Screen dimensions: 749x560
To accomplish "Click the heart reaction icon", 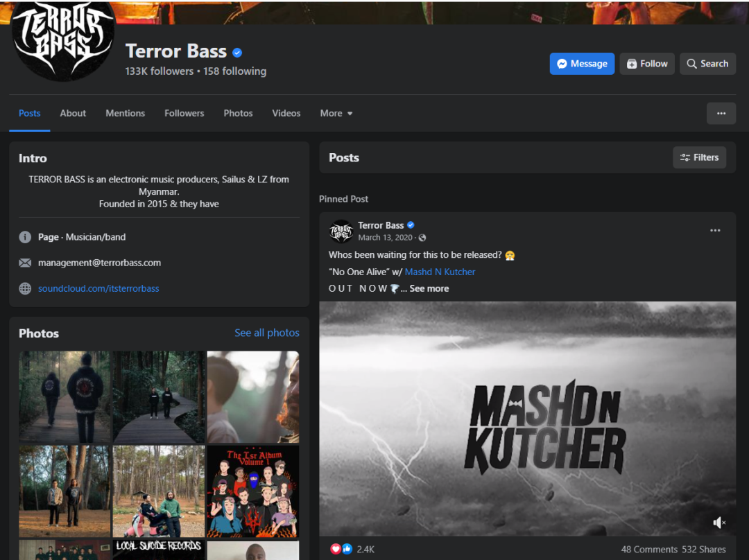I will [x=336, y=549].
